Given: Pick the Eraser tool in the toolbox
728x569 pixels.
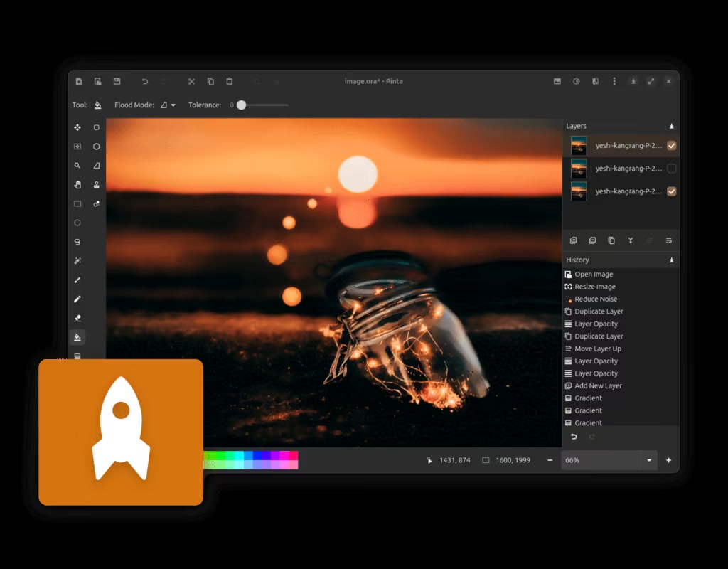Looking at the screenshot, I should [x=77, y=318].
